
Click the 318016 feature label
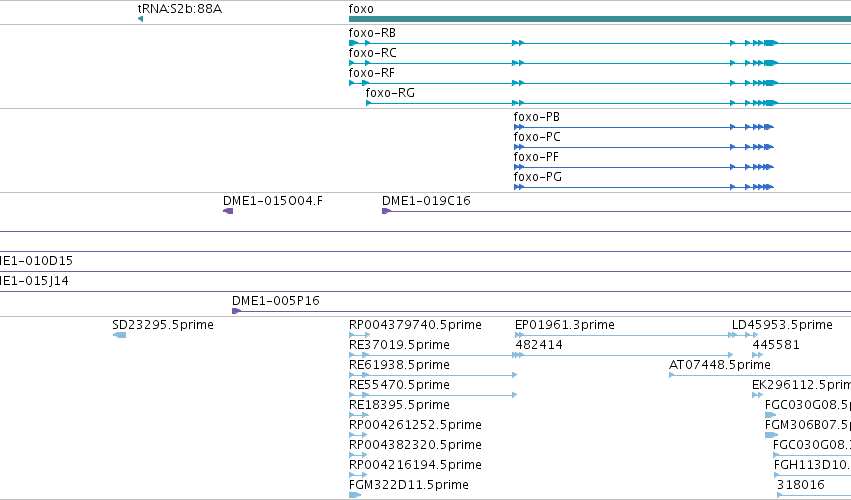(801, 485)
